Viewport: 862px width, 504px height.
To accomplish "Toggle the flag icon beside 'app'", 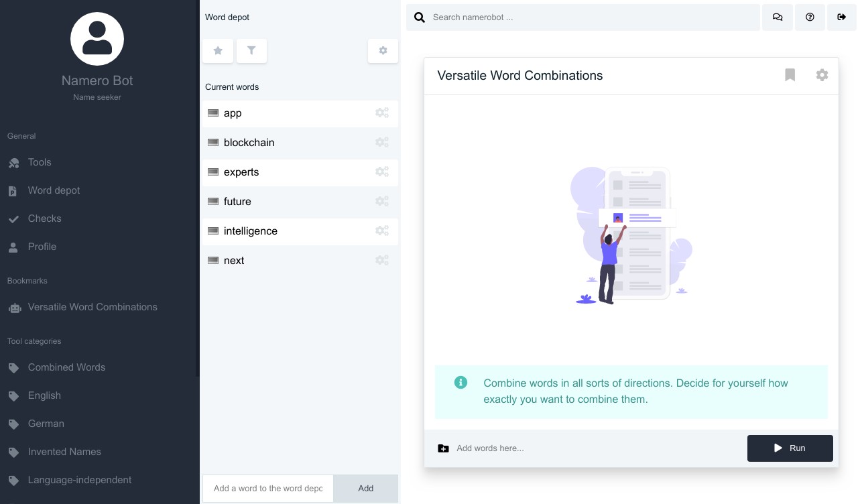I will tap(213, 113).
